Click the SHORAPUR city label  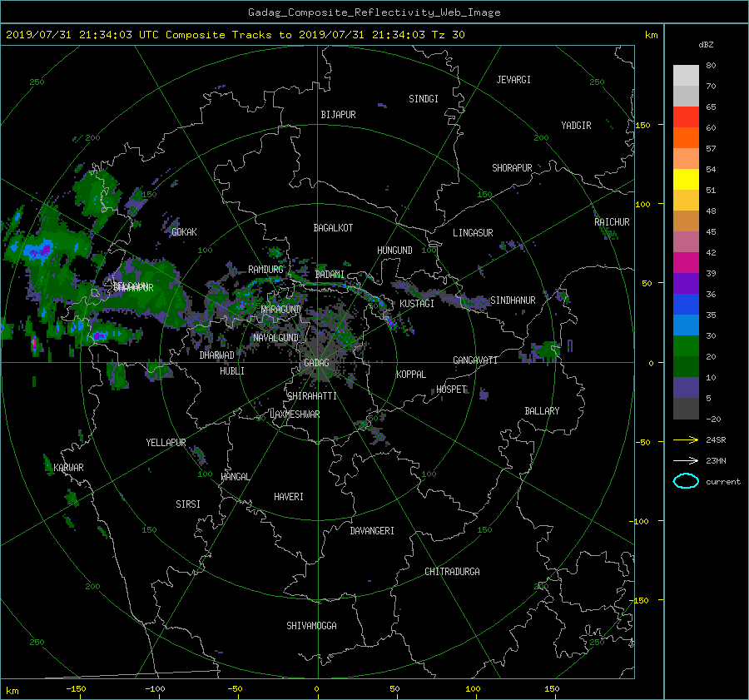click(x=512, y=168)
